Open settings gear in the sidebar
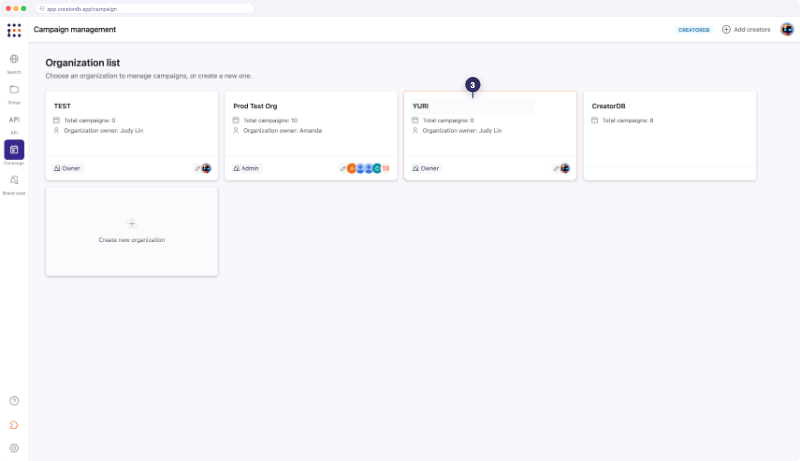The height and width of the screenshot is (461, 800). tap(14, 448)
